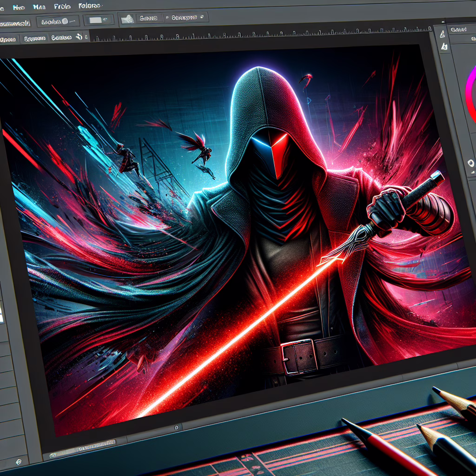Click the round indicator icon below the canvas

tap(176, 427)
